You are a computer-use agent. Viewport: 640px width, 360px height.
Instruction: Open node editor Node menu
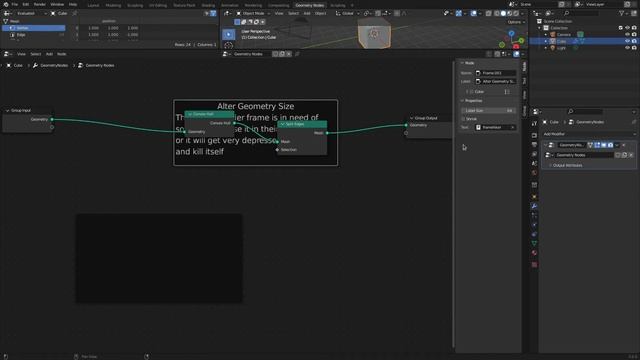pyautogui.click(x=62, y=54)
